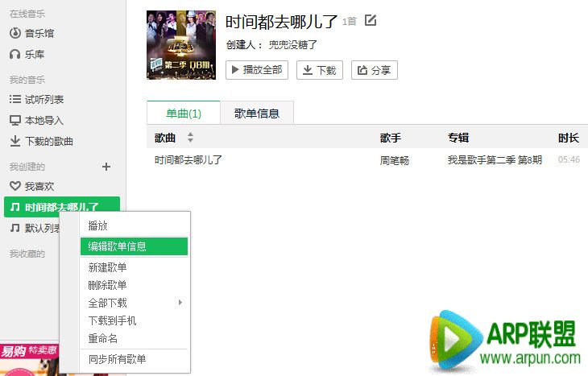The width and height of the screenshot is (588, 376).
Task: Expand 全部下载 submenu arrow
Action: [180, 302]
